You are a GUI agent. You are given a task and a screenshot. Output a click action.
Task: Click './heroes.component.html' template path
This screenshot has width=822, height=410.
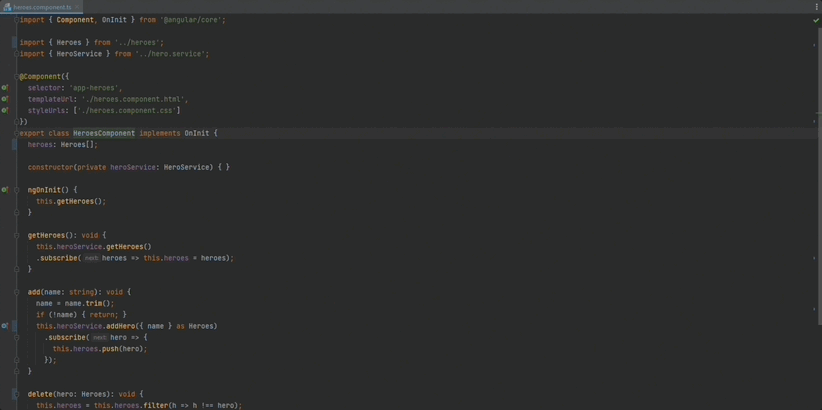pyautogui.click(x=135, y=99)
